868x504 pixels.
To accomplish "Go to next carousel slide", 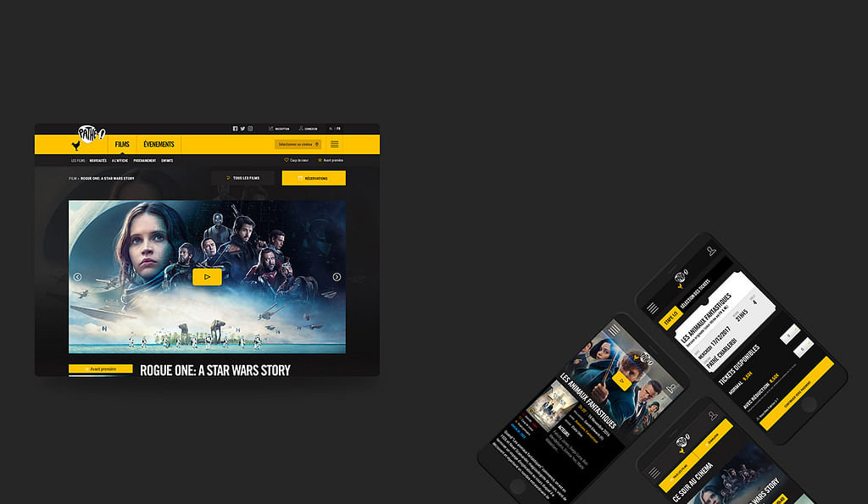I will 337,277.
